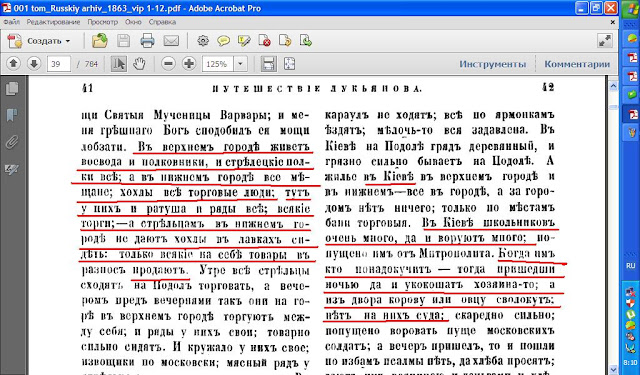Viewport: 640px width, 375px height.
Task: Open the Справка menu
Action: pos(162,22)
